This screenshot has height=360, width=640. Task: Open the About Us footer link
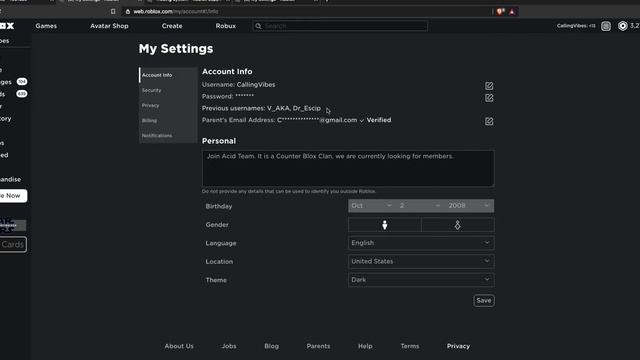coord(179,346)
